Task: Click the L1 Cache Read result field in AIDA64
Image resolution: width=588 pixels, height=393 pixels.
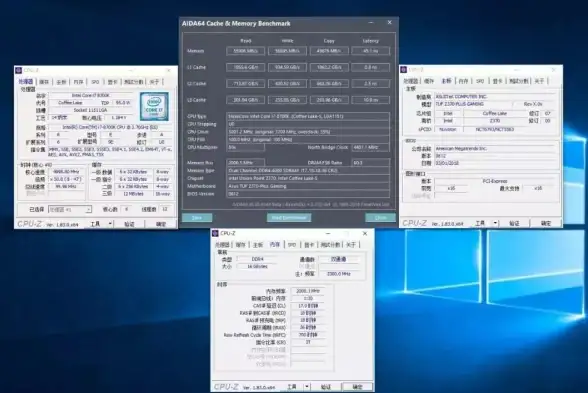Action: tap(246, 67)
